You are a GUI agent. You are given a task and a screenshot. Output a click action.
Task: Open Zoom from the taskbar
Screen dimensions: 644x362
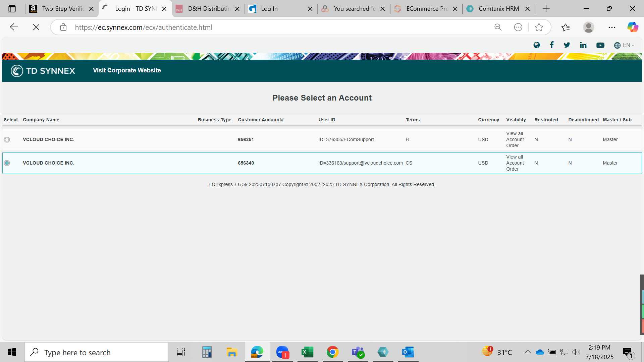(x=282, y=352)
